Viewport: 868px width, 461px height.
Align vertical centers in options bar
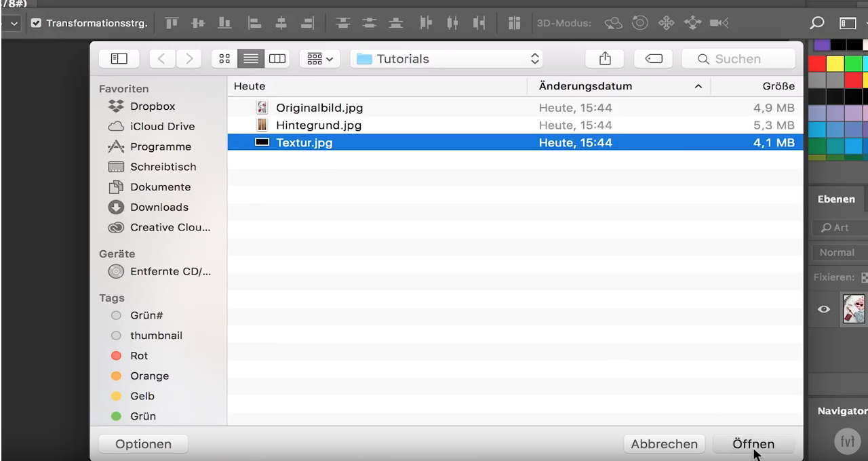click(x=198, y=23)
